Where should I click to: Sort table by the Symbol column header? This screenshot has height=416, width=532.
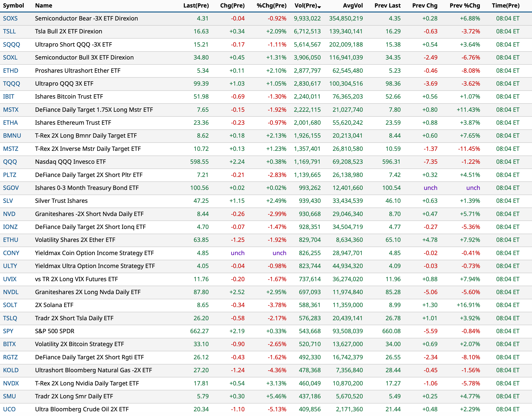[14, 6]
